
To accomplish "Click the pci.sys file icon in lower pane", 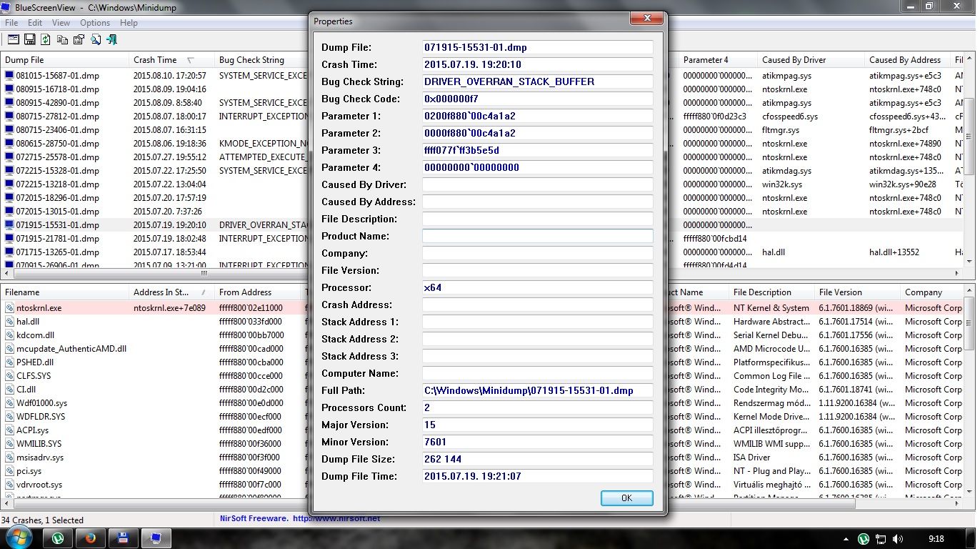I will (9, 471).
